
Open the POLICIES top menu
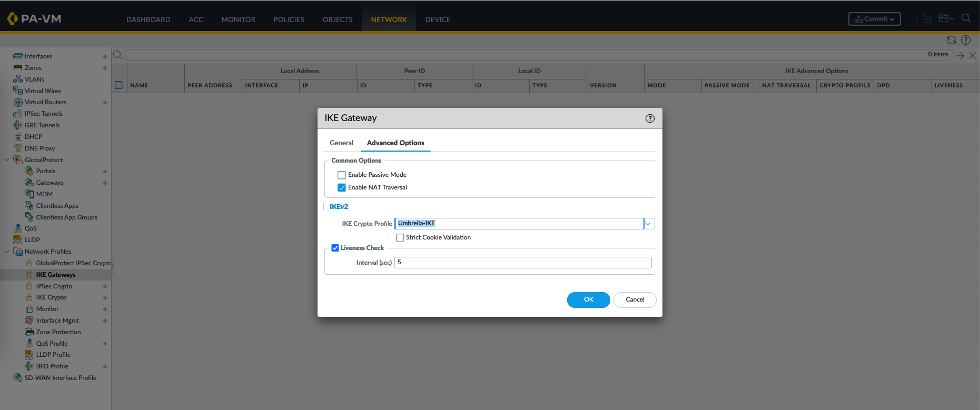coord(289,19)
